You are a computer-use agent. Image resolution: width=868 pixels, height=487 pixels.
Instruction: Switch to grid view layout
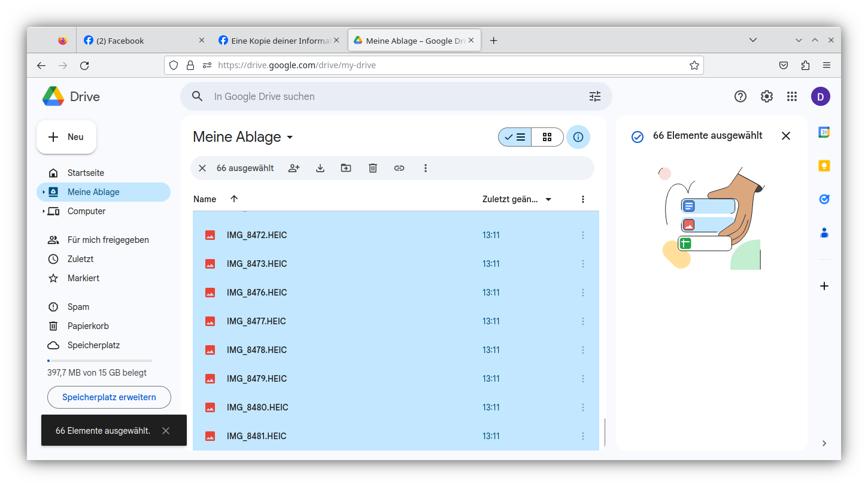coord(547,137)
